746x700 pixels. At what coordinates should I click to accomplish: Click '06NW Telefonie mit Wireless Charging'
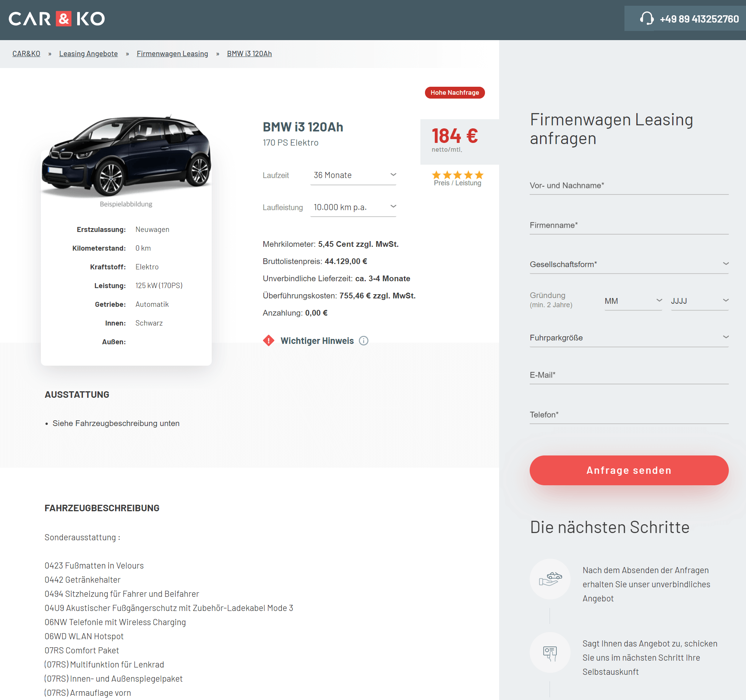[115, 622]
